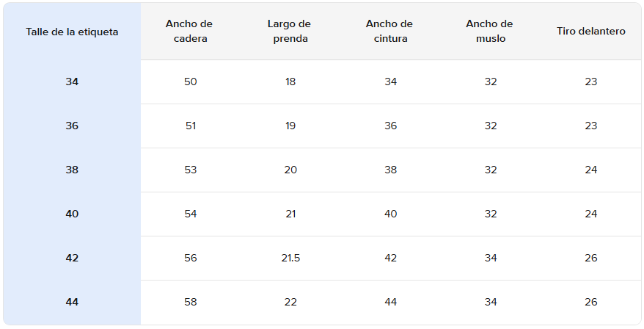Select size 36 row label

(x=72, y=126)
